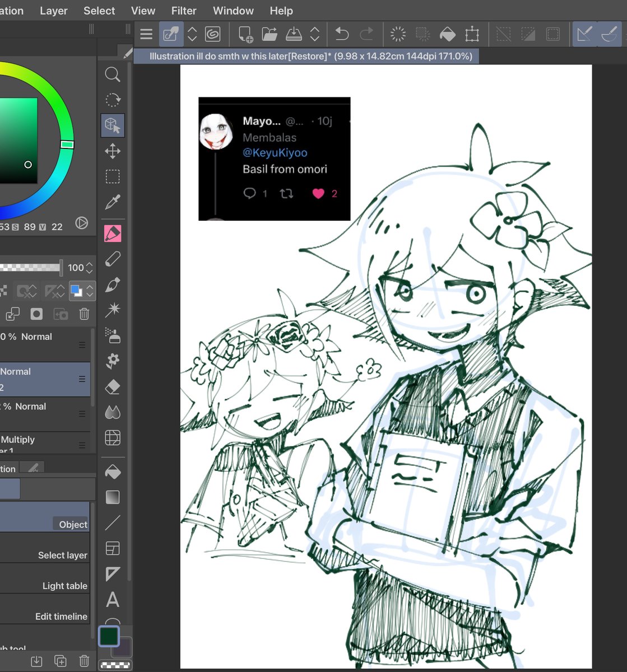
Task: Open grip menu on selected Normal layer
Action: pos(82,379)
